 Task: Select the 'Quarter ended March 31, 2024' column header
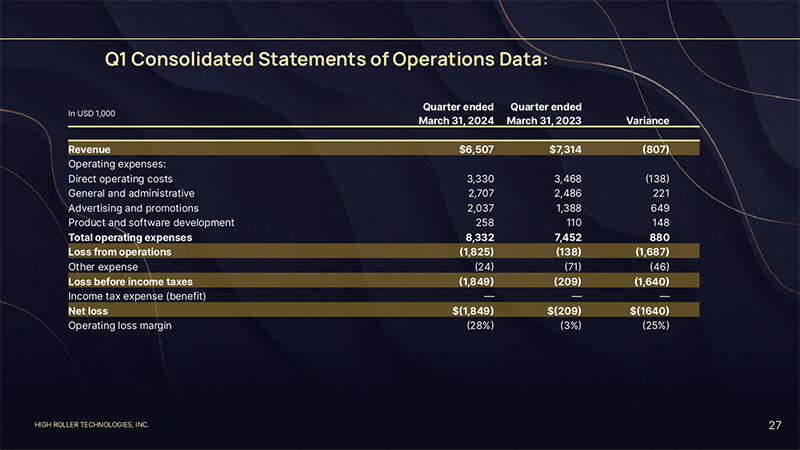click(x=456, y=113)
